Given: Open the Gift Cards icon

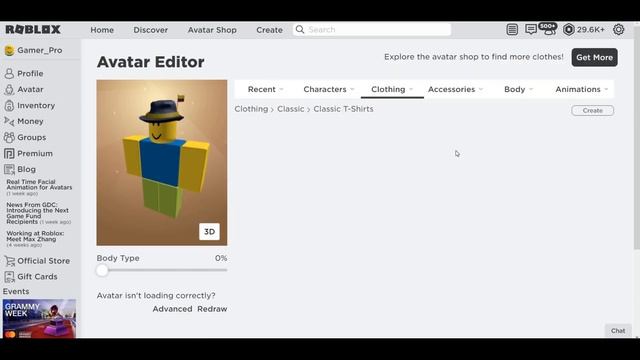Looking at the screenshot, I should pyautogui.click(x=9, y=277).
